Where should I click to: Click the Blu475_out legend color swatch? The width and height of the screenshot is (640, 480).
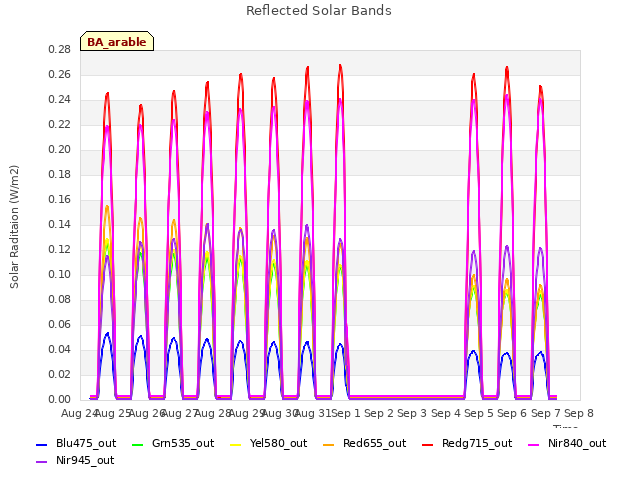[42, 444]
